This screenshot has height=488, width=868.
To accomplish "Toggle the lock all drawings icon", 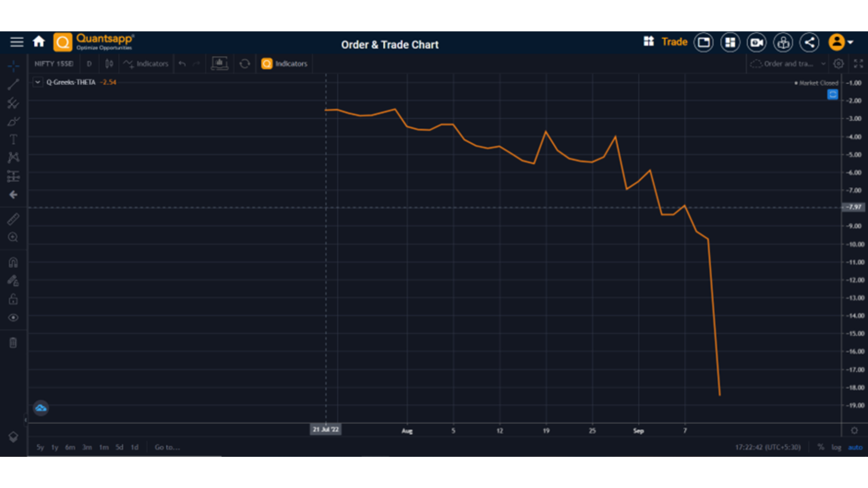I will tap(13, 299).
